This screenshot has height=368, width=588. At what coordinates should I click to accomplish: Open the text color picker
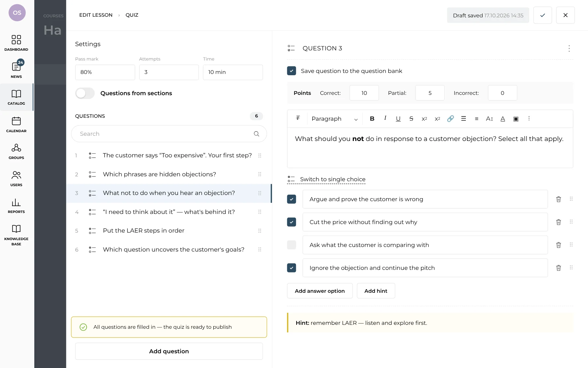coord(503,119)
